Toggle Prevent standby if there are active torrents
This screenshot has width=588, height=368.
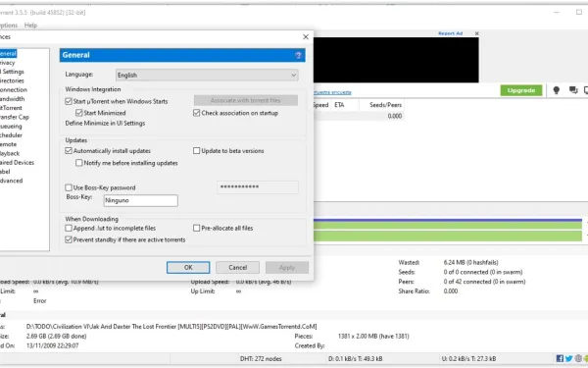[69, 239]
